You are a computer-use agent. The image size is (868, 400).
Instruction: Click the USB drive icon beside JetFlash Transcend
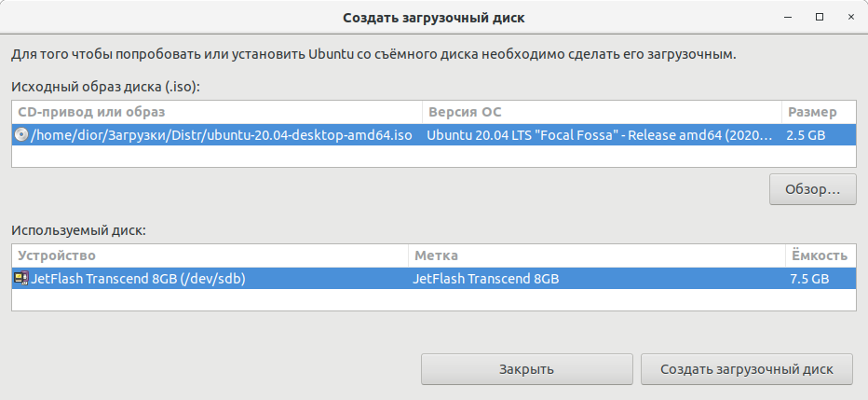click(x=21, y=278)
